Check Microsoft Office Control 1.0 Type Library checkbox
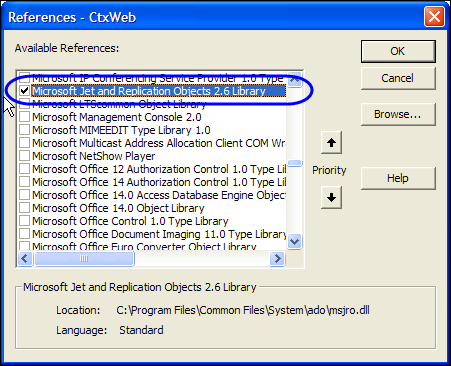 24,221
